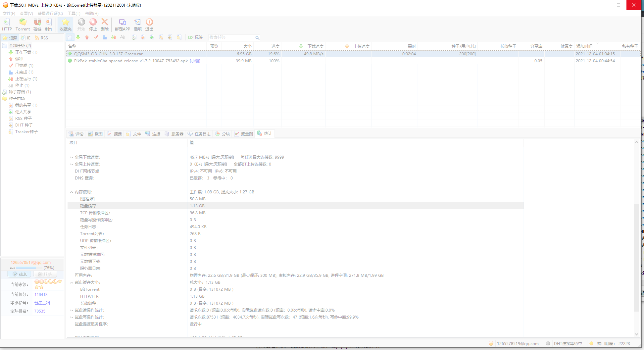Expand the 全局下载速度 row

72,157
